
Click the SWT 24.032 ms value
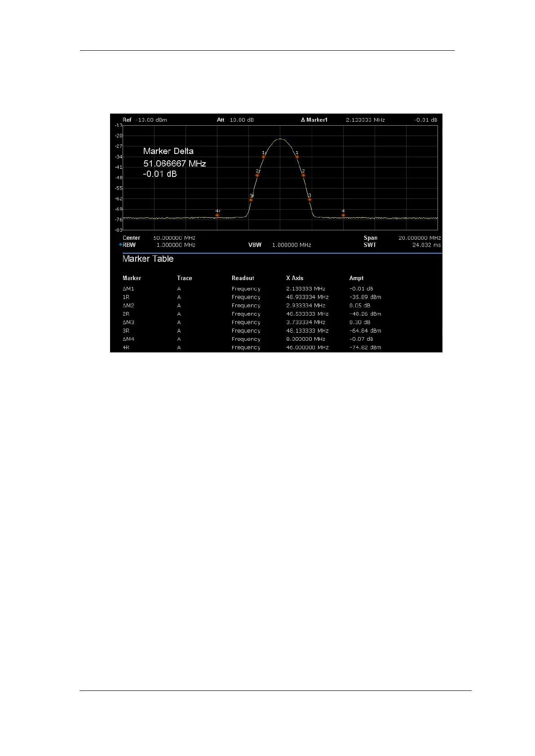[x=426, y=245]
